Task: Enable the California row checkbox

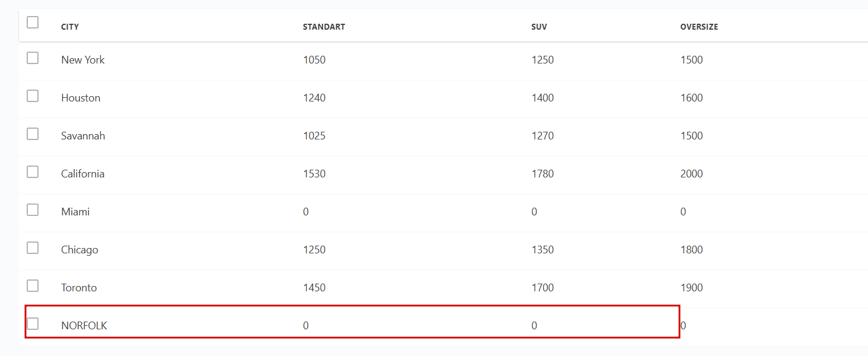Action: point(33,172)
